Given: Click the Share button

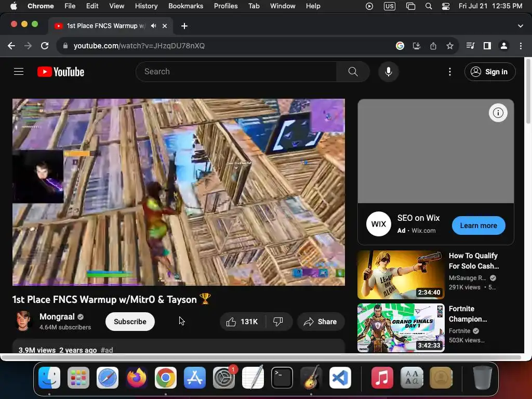Looking at the screenshot, I should pyautogui.click(x=321, y=322).
